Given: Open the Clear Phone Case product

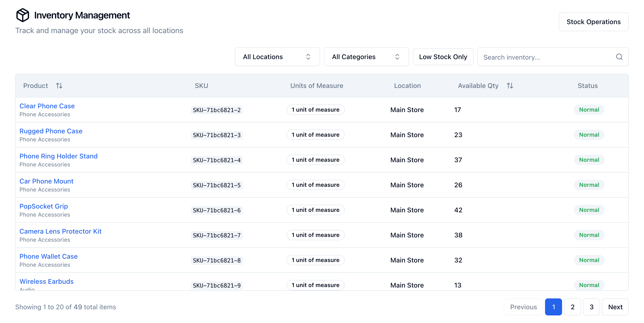Looking at the screenshot, I should point(47,106).
